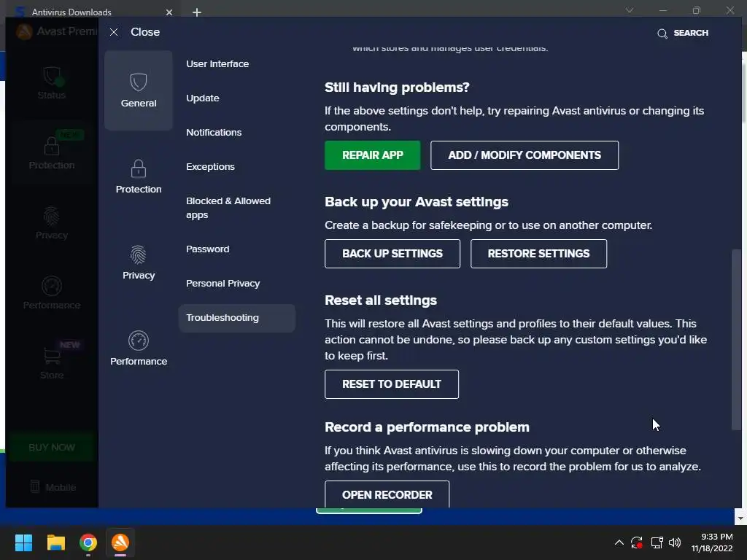
Task: Open Personal Privacy settings
Action: click(x=222, y=284)
